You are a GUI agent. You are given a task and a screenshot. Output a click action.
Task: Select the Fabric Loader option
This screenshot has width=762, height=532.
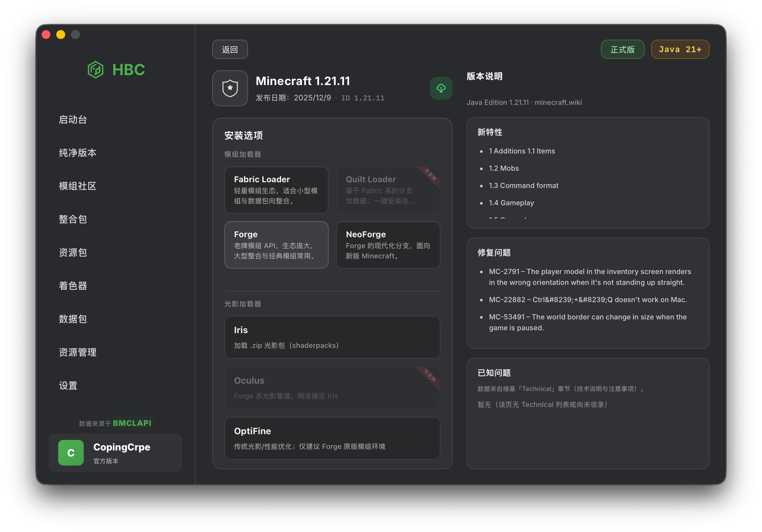(276, 190)
